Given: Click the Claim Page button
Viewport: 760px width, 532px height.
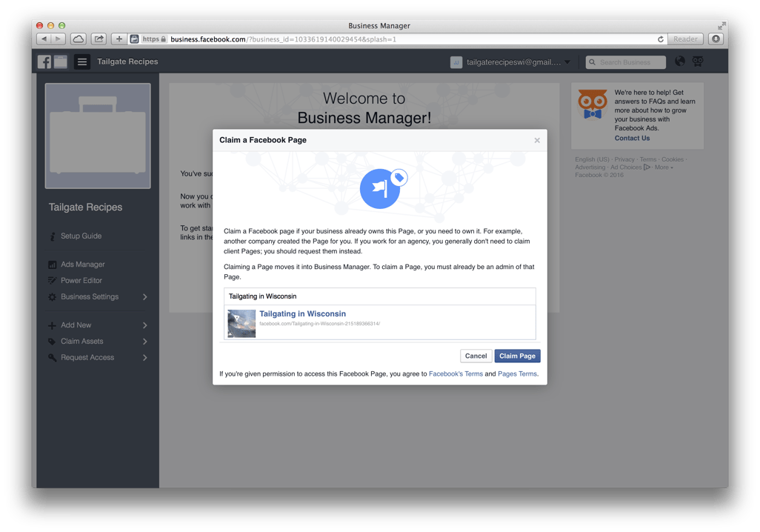Looking at the screenshot, I should pyautogui.click(x=517, y=356).
